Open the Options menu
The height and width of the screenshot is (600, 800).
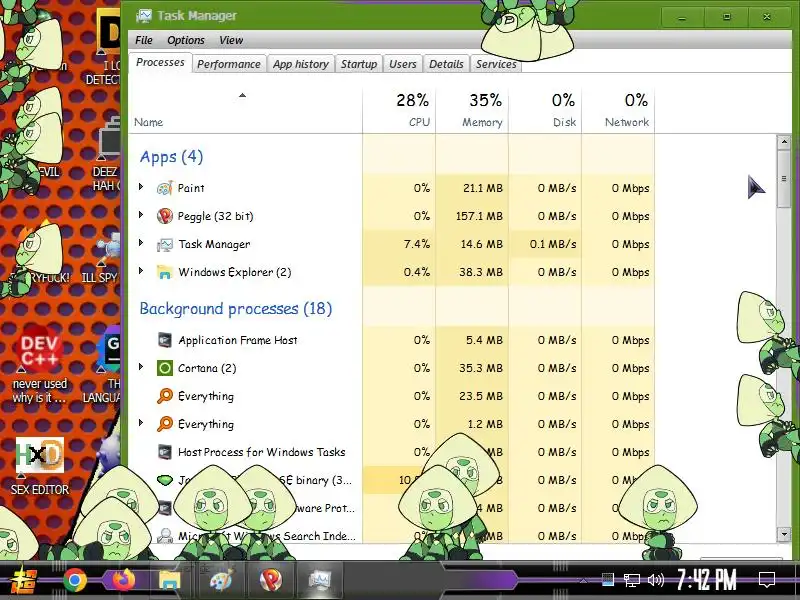tap(186, 40)
